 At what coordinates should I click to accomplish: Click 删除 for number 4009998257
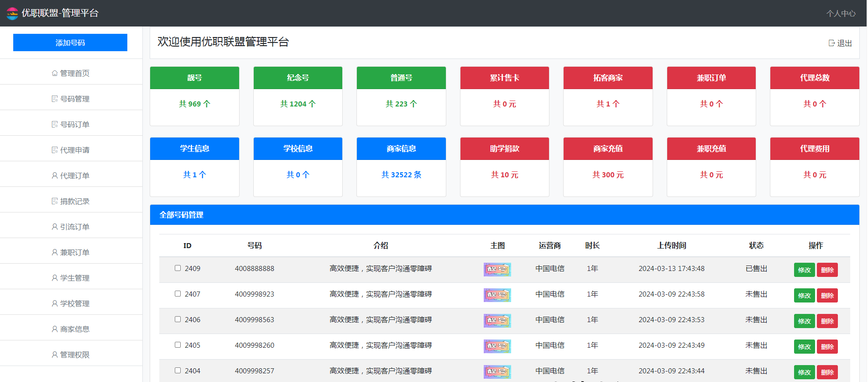pyautogui.click(x=827, y=372)
